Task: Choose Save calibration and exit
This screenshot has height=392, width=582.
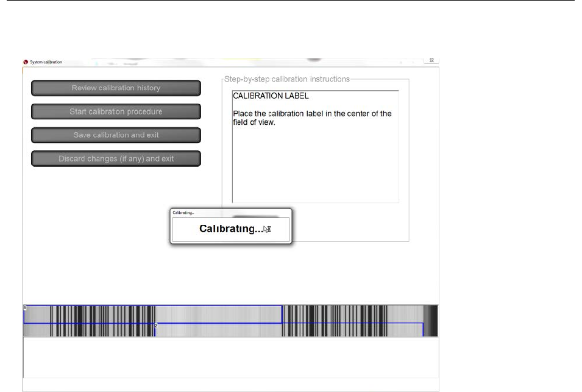Action: point(116,135)
